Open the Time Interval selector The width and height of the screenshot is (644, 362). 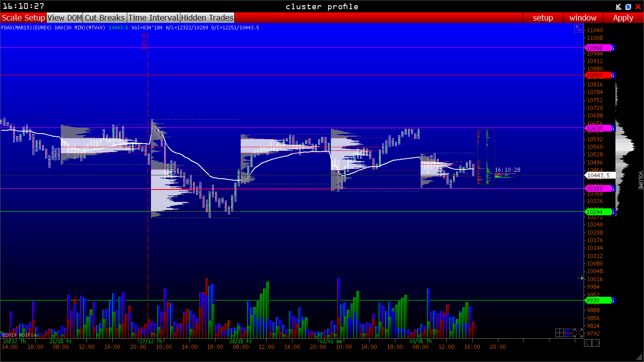click(153, 18)
